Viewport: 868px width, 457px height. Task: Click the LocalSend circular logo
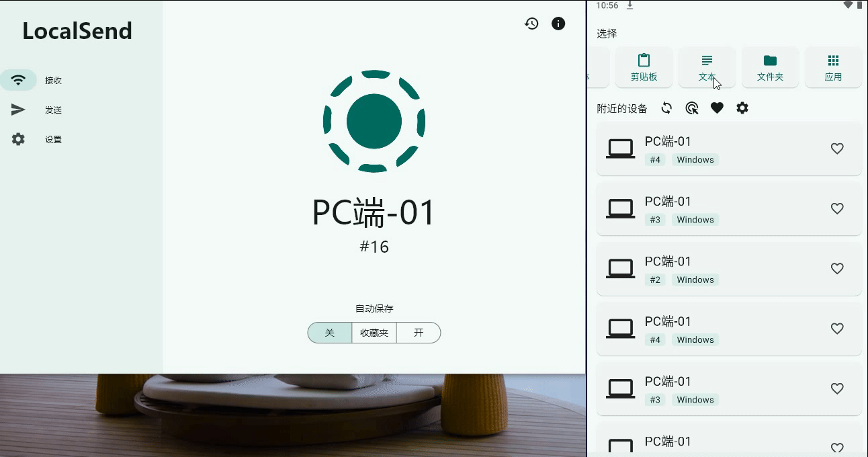(x=374, y=121)
